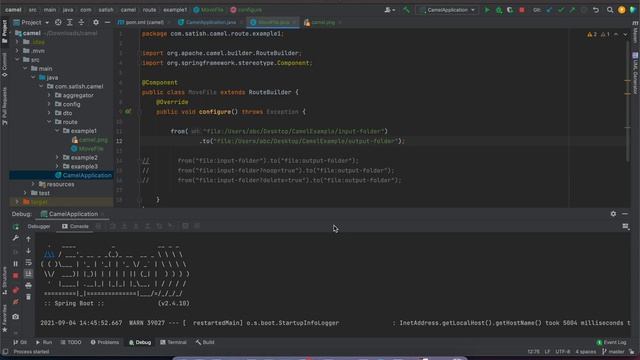
Task: Open the CamelApplication run configuration dropdown
Action: coord(447,10)
